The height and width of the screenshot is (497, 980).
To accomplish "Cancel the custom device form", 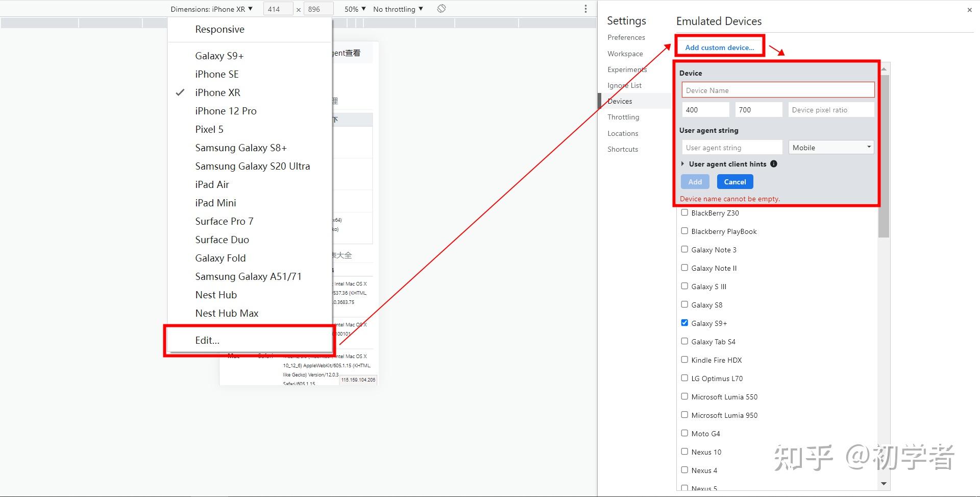I will 734,181.
